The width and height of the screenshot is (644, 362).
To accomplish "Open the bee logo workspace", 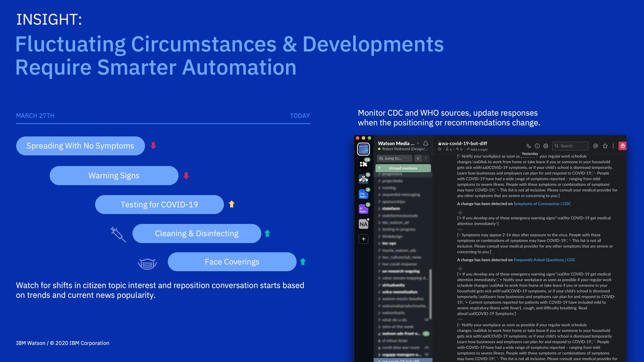I will point(363,179).
